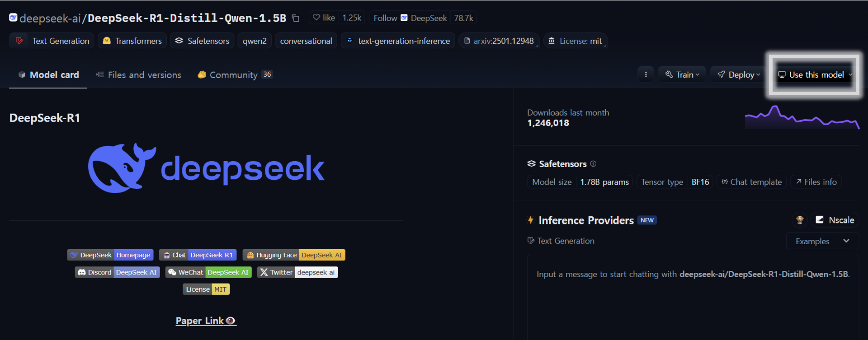This screenshot has height=340, width=868.
Task: Click the 1,246,018 downloads count
Action: 548,123
